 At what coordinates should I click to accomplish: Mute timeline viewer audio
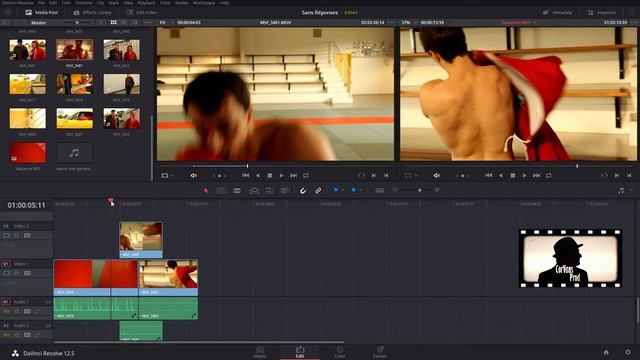click(436, 176)
